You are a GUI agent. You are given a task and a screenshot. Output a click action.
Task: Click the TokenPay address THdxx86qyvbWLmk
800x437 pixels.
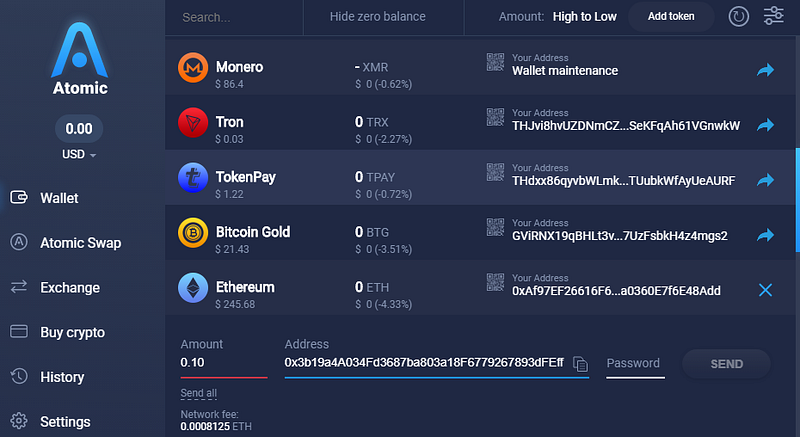click(623, 181)
